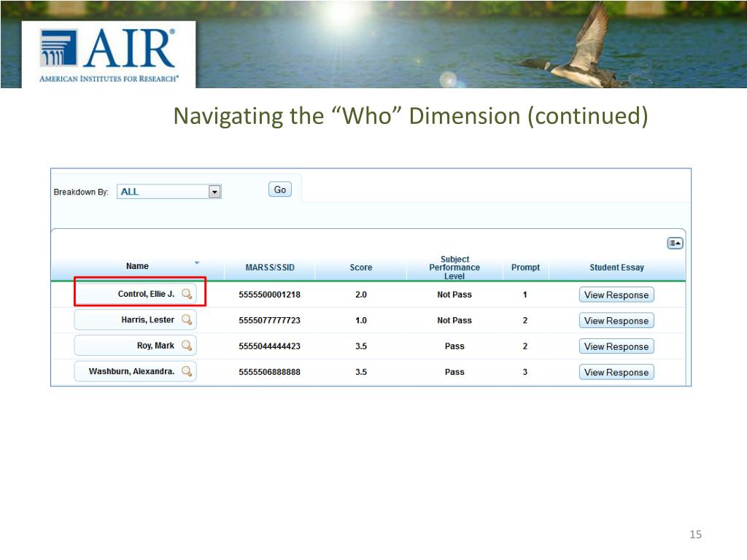This screenshot has width=747, height=560.
Task: Click the Score column header
Action: [360, 268]
